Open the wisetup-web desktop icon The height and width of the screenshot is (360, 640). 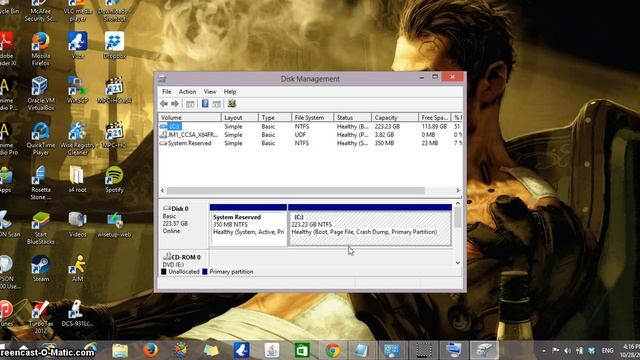[x=114, y=224]
